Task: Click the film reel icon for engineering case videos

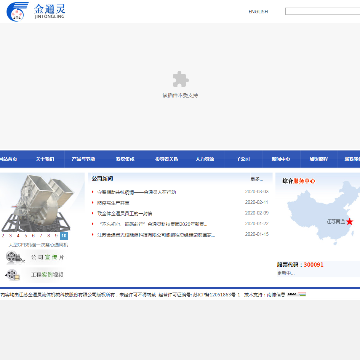Action: pos(13,275)
